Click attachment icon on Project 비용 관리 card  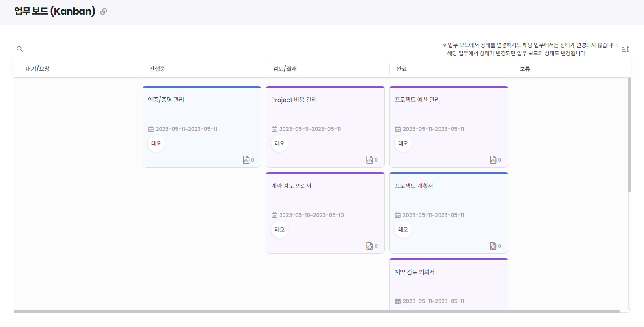click(370, 160)
